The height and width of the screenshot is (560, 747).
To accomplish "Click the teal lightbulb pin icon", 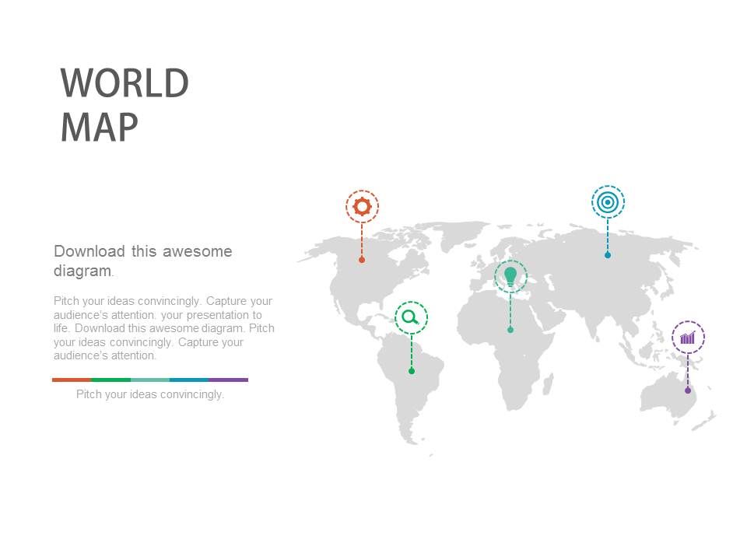I will (x=510, y=276).
